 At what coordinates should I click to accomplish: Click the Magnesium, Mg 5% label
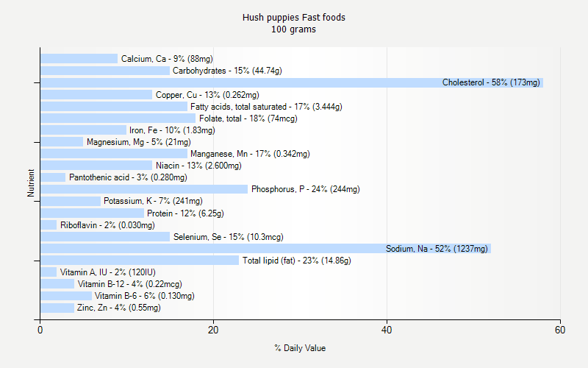coord(138,142)
